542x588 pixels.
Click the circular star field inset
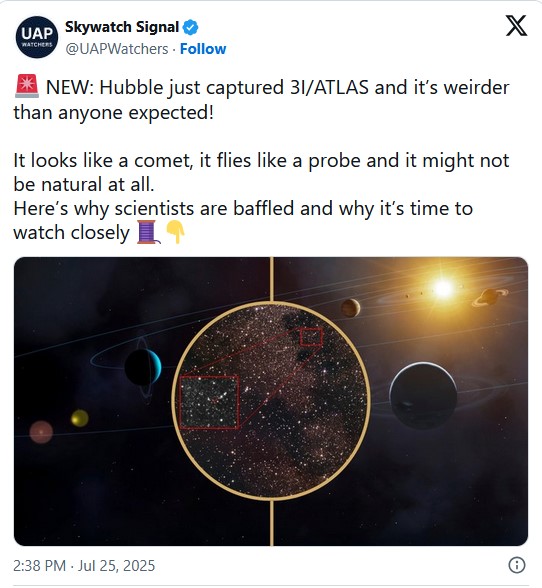pyautogui.click(x=271, y=400)
